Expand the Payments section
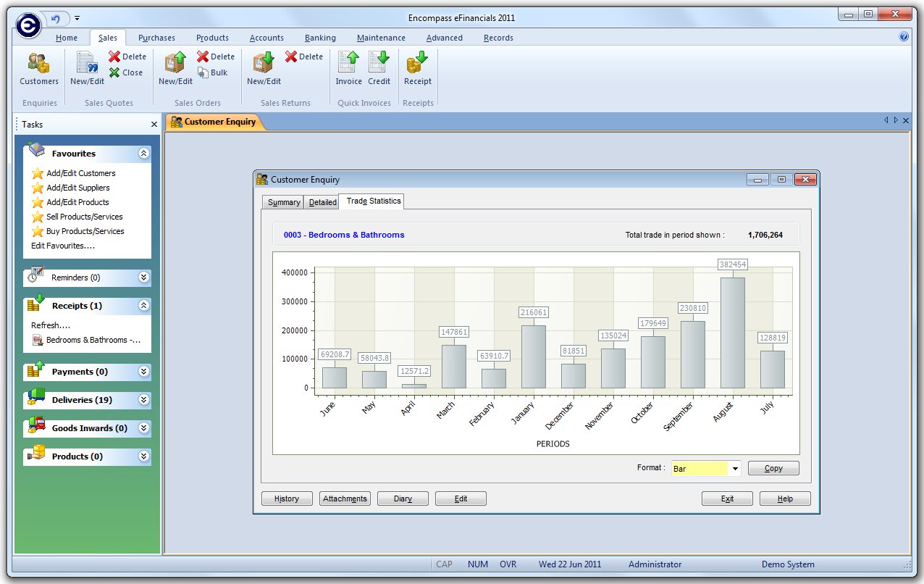 pos(143,372)
